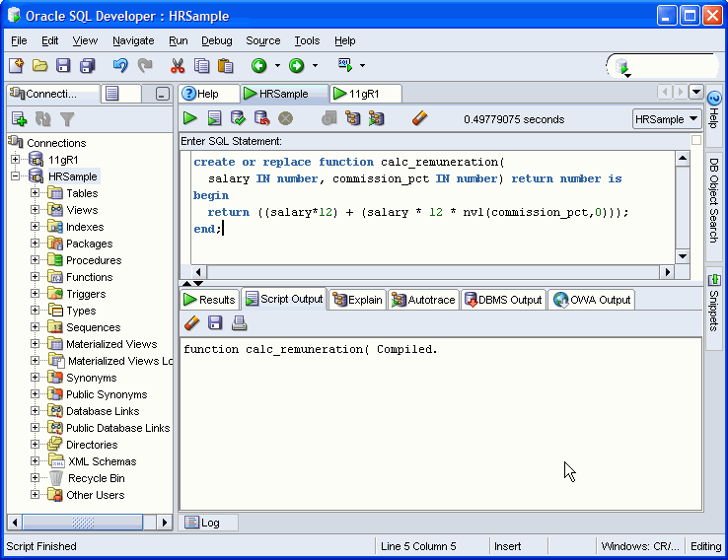Click the scissors Cut icon
728x560 pixels.
178,66
